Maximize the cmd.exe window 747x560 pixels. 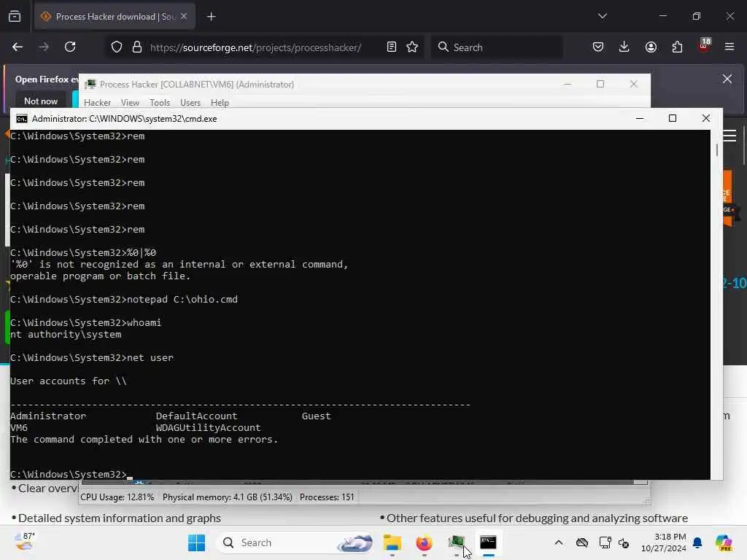point(672,118)
